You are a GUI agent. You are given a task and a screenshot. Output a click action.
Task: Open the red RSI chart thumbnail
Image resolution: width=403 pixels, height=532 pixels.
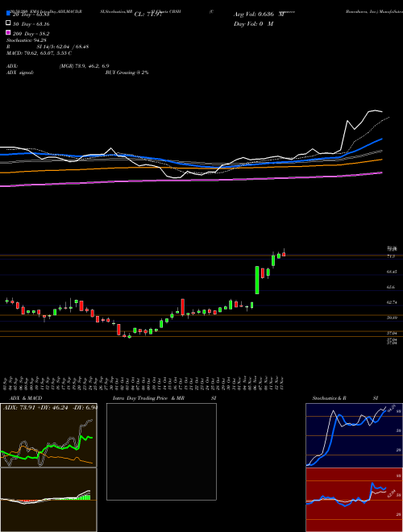354,500
